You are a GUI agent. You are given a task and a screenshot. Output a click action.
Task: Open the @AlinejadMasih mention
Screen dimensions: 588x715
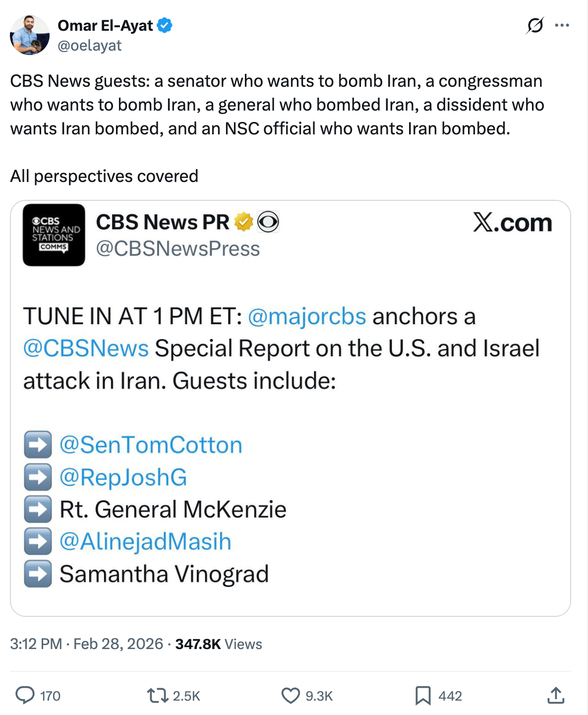point(145,541)
